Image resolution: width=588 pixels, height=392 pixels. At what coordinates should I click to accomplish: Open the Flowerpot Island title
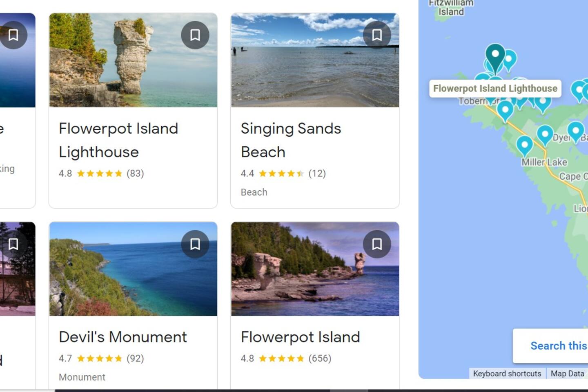pos(300,337)
